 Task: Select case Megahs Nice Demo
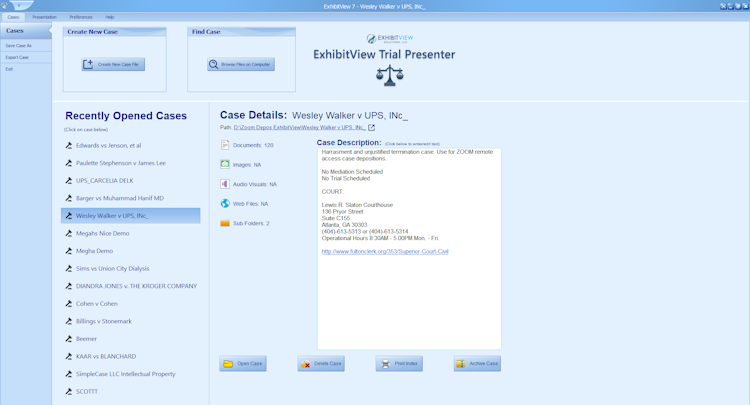(102, 233)
